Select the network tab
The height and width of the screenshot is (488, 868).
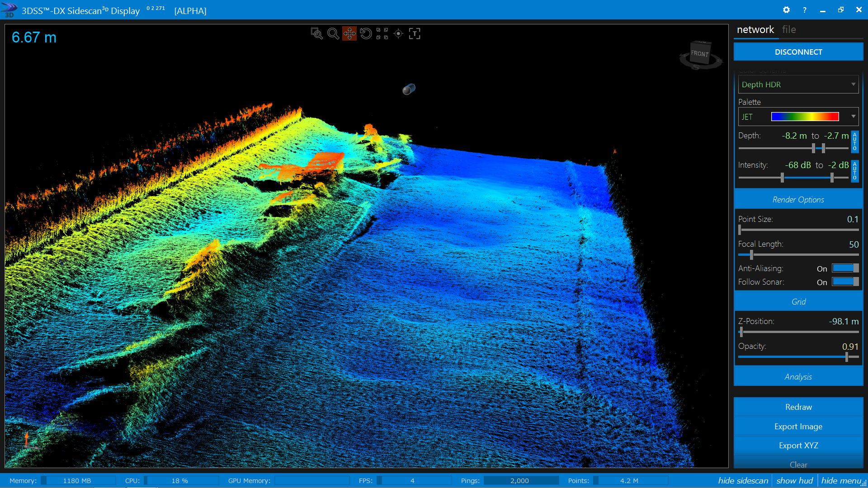tap(755, 29)
